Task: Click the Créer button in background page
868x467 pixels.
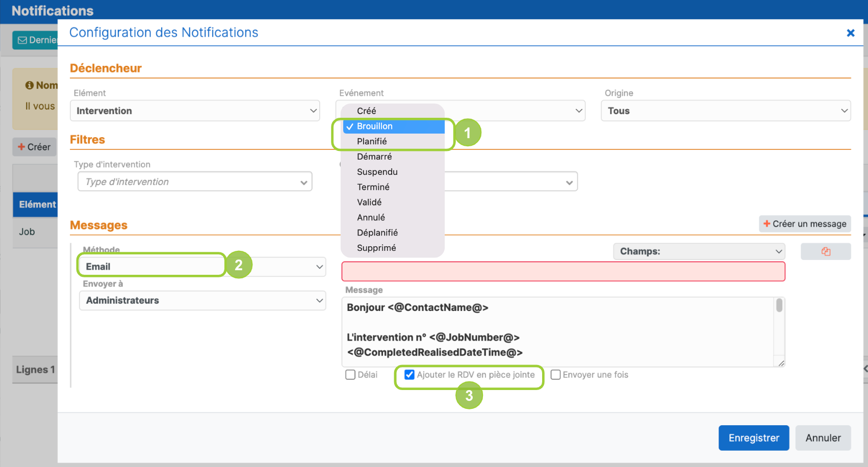Action: tap(34, 147)
